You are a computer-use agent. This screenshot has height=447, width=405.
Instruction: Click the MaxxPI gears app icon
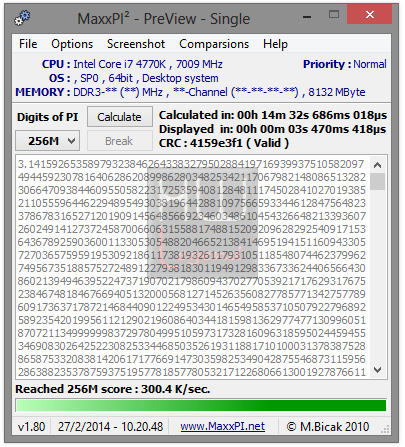point(22,18)
